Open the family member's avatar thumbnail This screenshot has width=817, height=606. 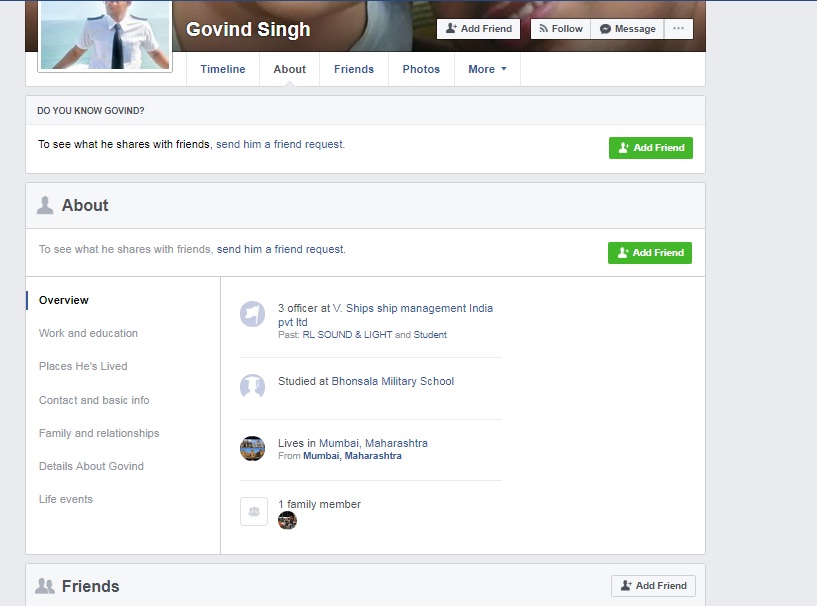click(287, 521)
